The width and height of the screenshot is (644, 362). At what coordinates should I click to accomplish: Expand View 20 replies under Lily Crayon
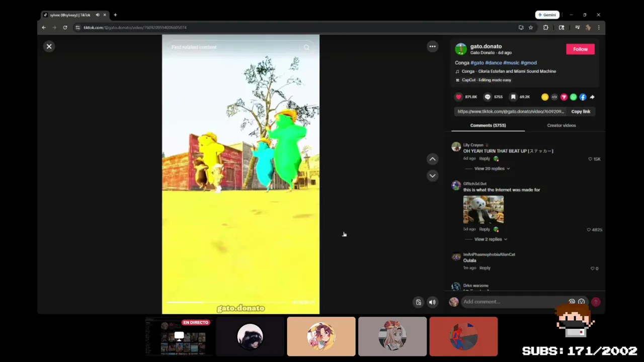(x=492, y=168)
